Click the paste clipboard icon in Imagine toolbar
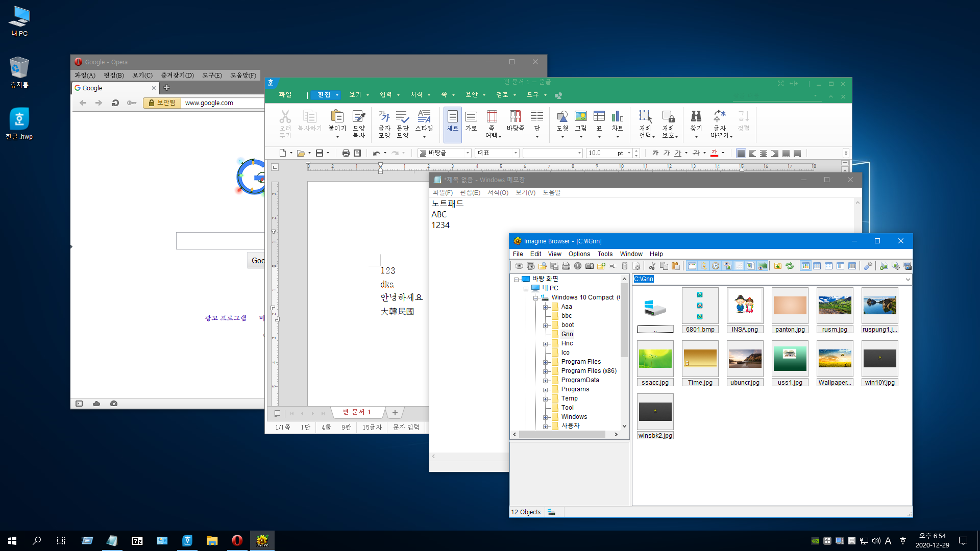This screenshot has width=980, height=551. 676,266
